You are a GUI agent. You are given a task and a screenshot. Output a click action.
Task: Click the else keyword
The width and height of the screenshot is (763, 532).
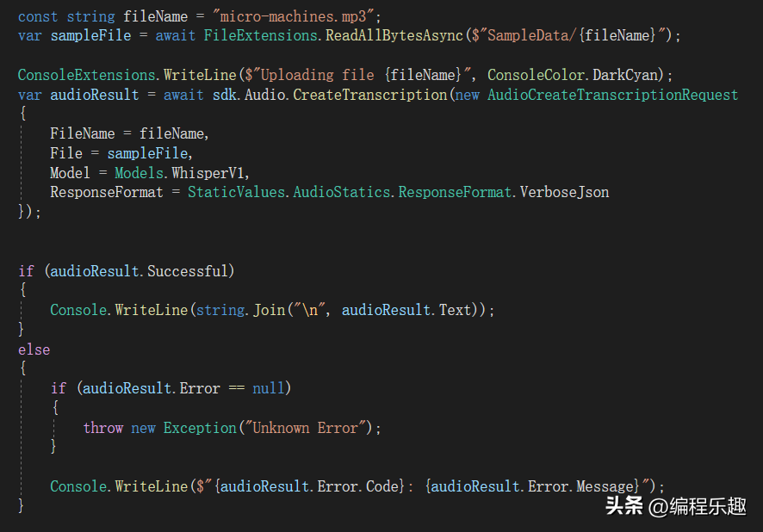(34, 350)
